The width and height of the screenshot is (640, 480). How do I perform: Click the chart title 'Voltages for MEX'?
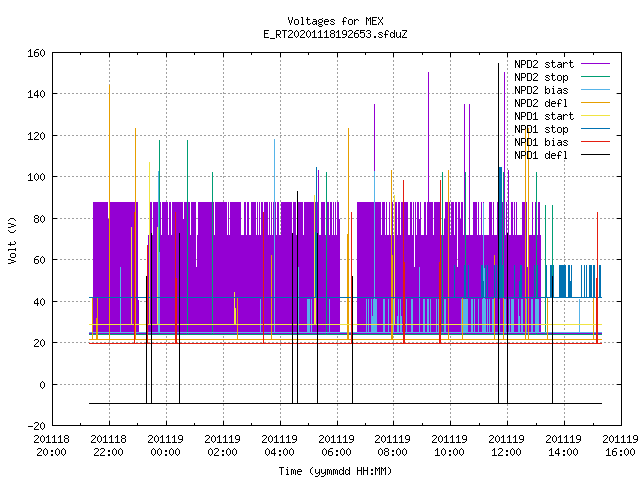click(x=335, y=21)
